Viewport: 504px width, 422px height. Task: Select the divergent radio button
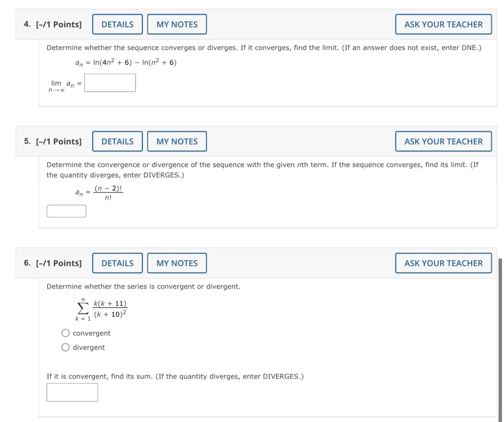pos(65,347)
